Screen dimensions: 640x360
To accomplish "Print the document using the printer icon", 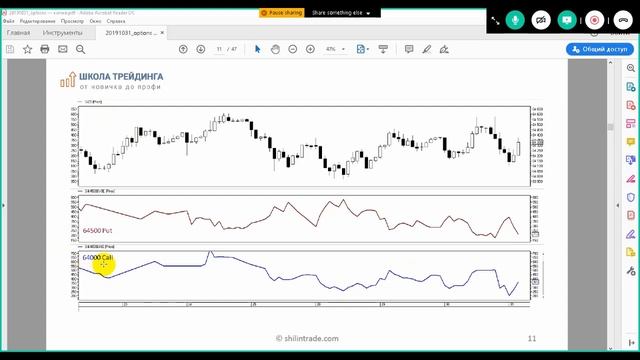I will click(x=45, y=49).
